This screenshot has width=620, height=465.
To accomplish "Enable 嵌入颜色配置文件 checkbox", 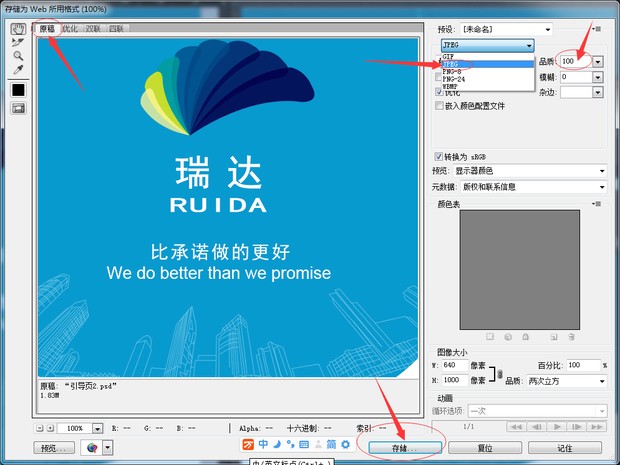I will pos(439,105).
